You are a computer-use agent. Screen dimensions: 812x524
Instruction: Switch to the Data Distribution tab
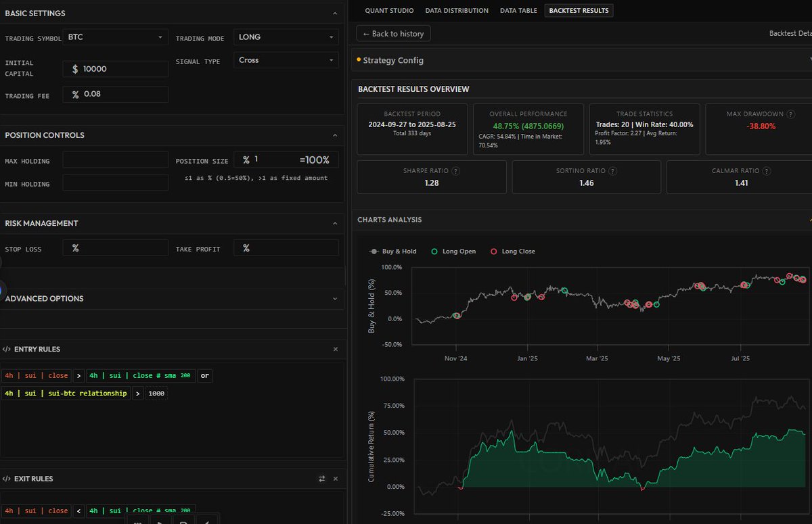click(457, 11)
